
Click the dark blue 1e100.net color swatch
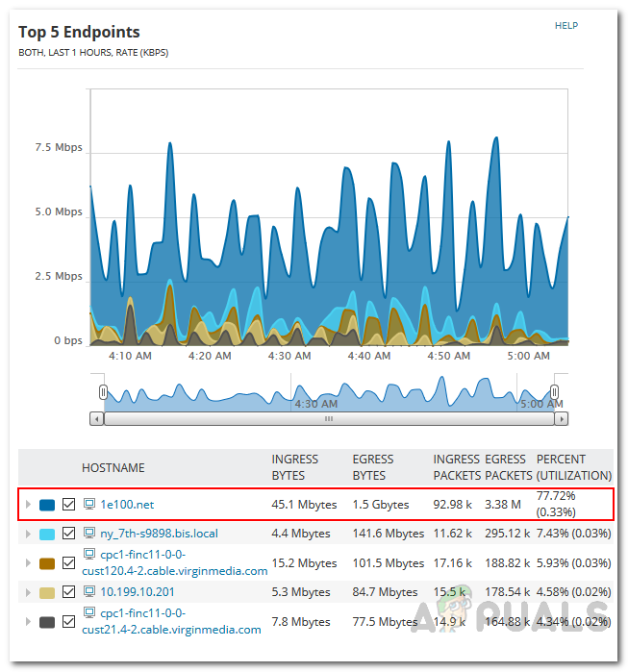pyautogui.click(x=46, y=504)
